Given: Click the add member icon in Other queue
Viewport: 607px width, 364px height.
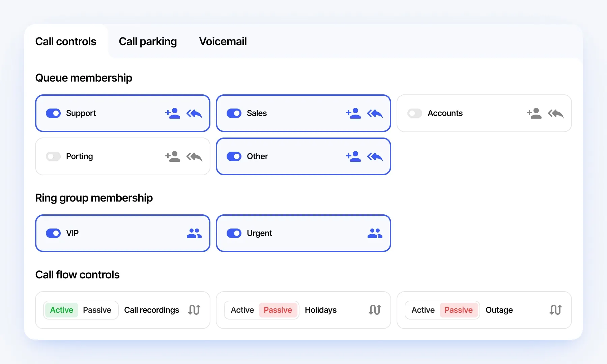Looking at the screenshot, I should [353, 156].
